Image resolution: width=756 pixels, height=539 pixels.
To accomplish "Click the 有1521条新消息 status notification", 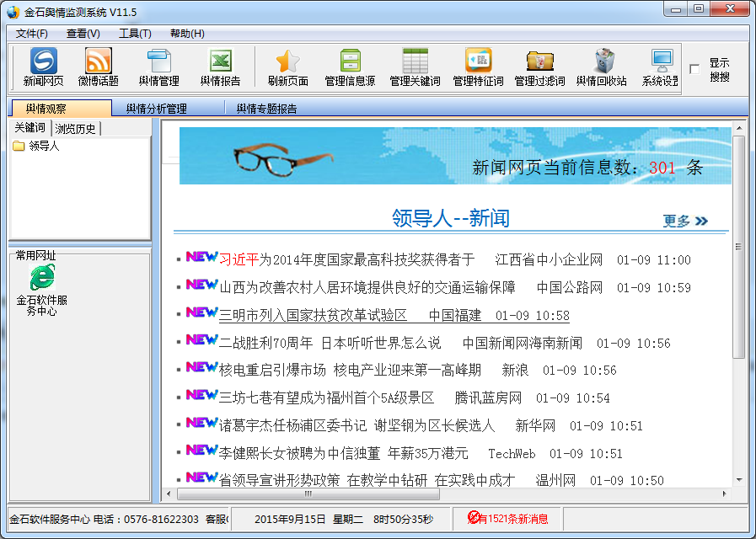I will click(x=508, y=518).
